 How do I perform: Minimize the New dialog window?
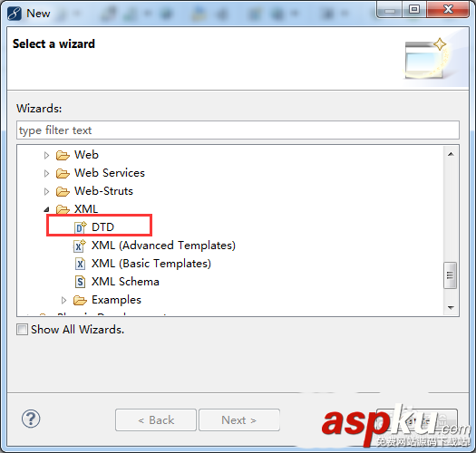(390, 9)
